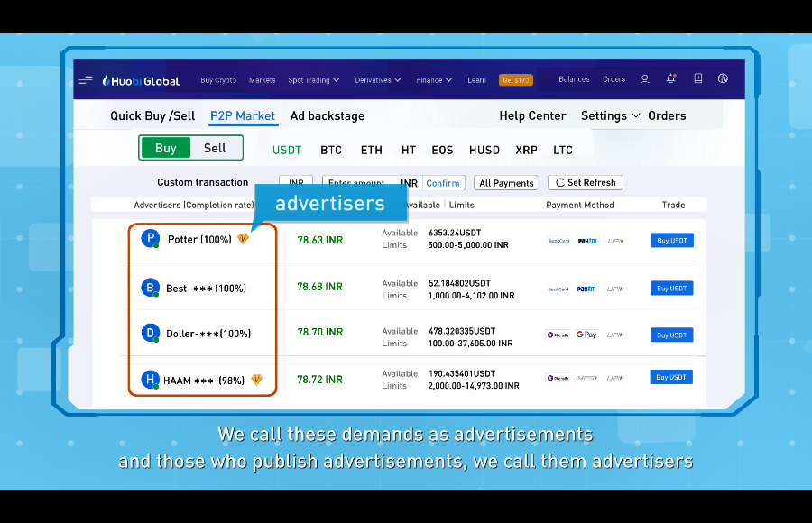Viewport: 812px width, 523px height.
Task: Click the UPI icon in Potter row
Action: coord(615,241)
